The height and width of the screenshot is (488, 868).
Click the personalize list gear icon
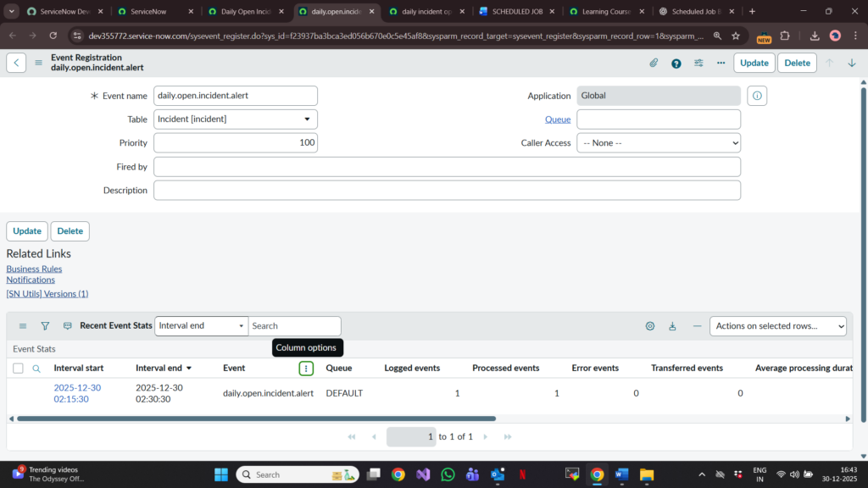pos(650,326)
